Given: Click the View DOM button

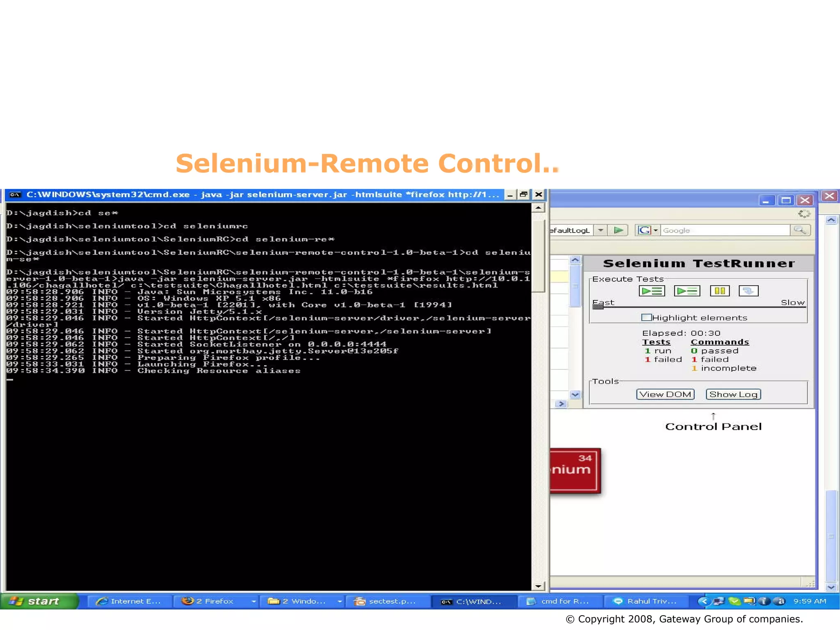Looking at the screenshot, I should coord(665,394).
